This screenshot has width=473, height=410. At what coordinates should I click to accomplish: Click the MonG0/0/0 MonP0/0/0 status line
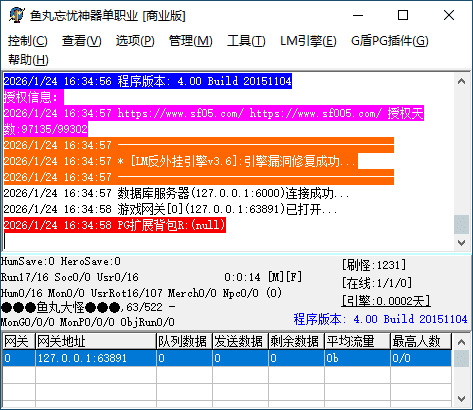(88, 322)
